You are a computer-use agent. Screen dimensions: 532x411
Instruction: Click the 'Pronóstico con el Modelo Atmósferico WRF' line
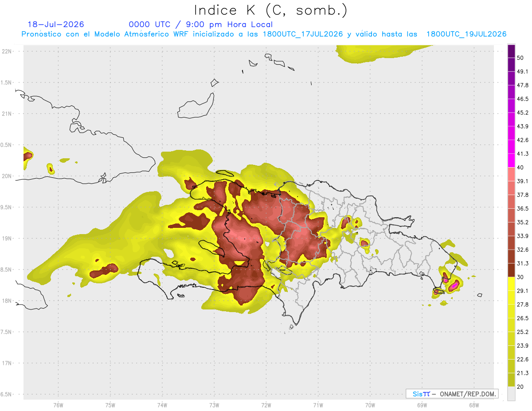point(264,34)
